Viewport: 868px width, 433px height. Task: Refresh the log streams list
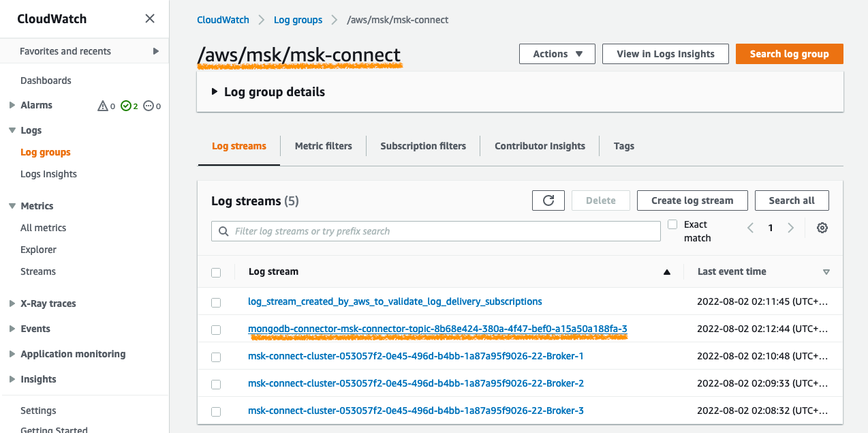pyautogui.click(x=548, y=200)
